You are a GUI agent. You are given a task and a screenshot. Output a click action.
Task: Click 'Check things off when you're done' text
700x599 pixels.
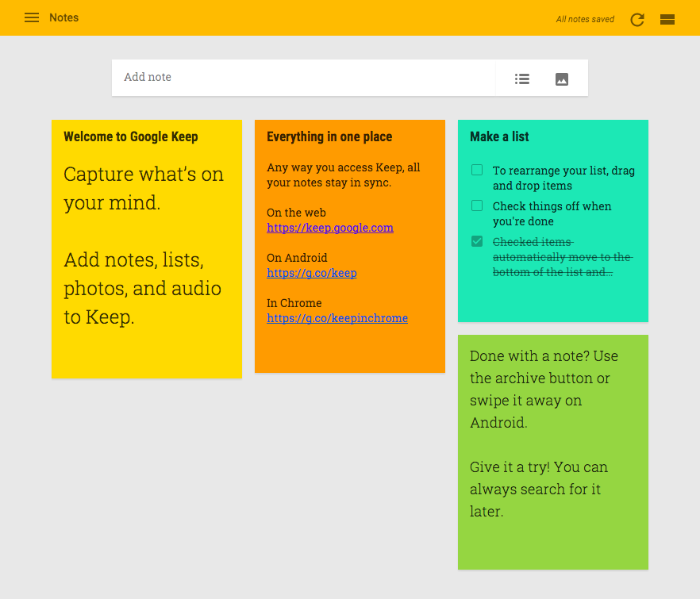552,213
